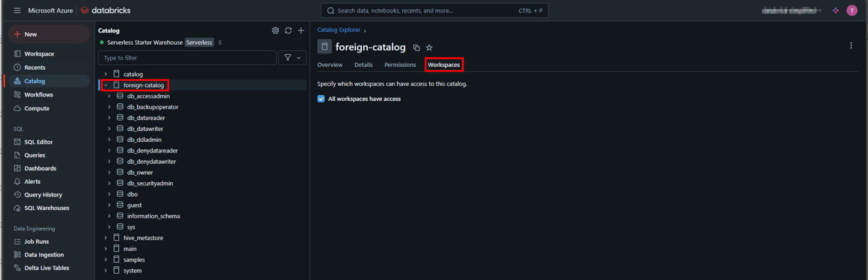Image resolution: width=868 pixels, height=280 pixels.
Task: Open Job Runs
Action: (x=49, y=241)
